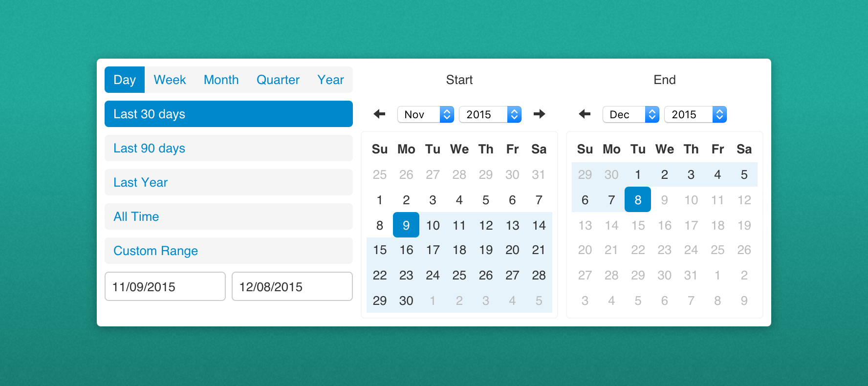Click the end date input field
868x386 pixels.
292,287
